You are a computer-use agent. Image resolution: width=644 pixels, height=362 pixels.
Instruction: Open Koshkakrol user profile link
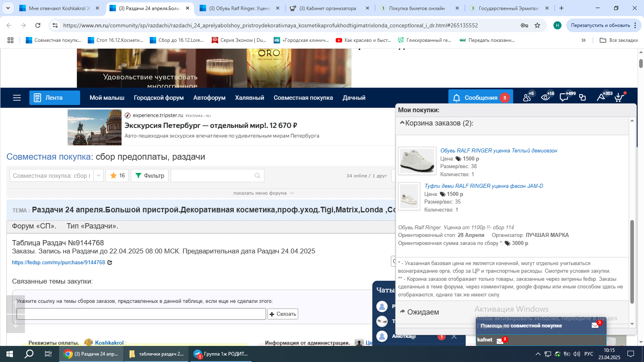coord(109,343)
